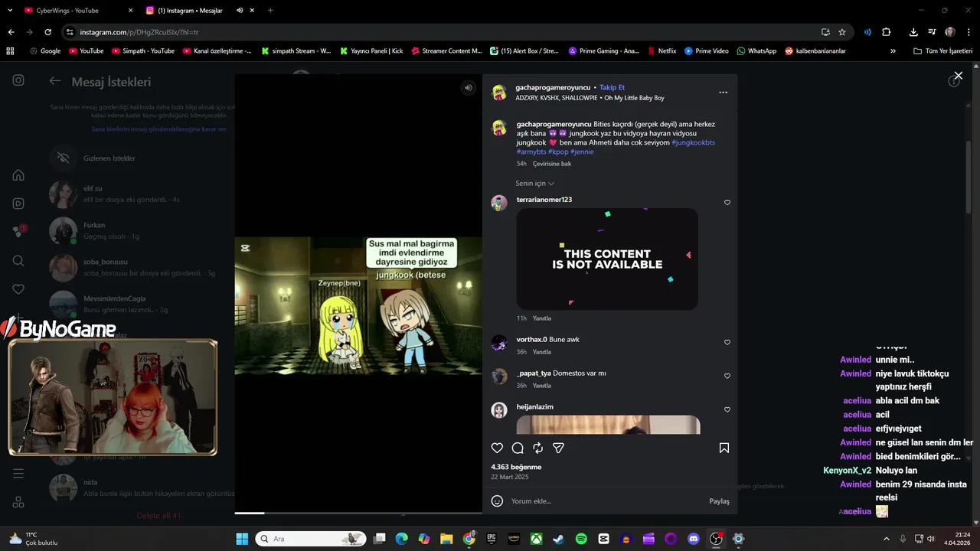
Task: Open the Instagram logo in left sidebar
Action: click(x=18, y=80)
